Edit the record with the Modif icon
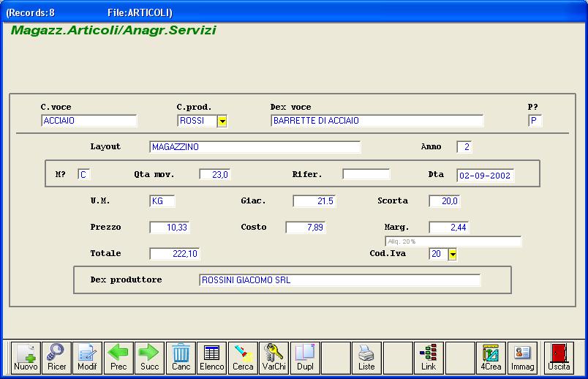Image resolution: width=588 pixels, height=379 pixels. (87, 358)
